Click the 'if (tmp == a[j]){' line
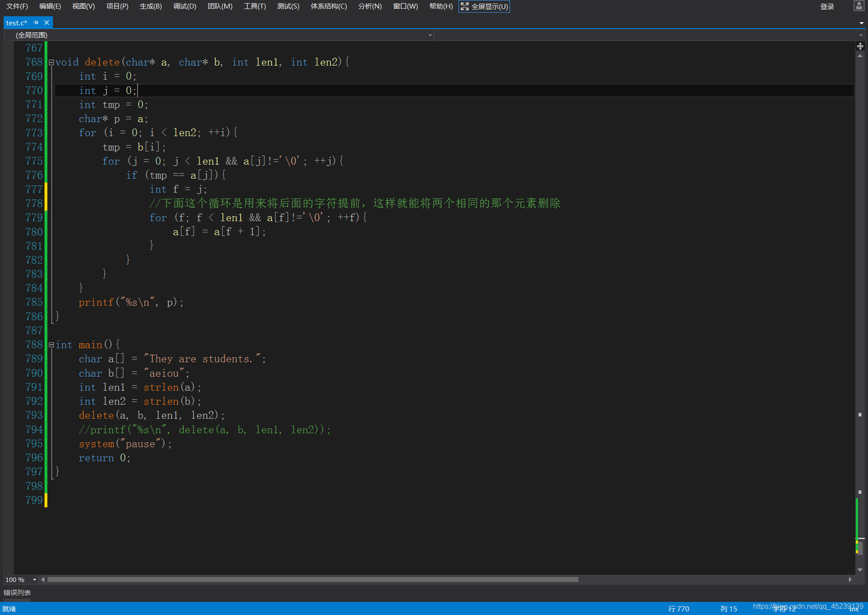This screenshot has width=868, height=615. [176, 175]
